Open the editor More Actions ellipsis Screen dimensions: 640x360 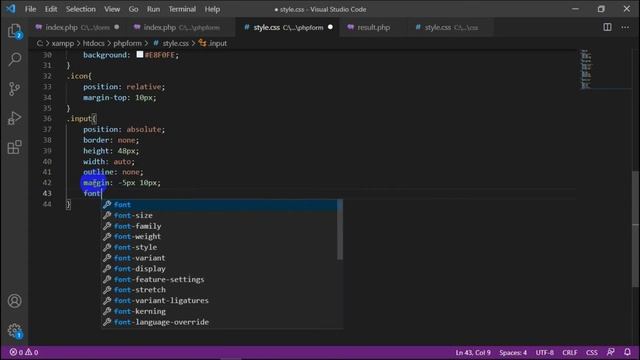pos(625,27)
